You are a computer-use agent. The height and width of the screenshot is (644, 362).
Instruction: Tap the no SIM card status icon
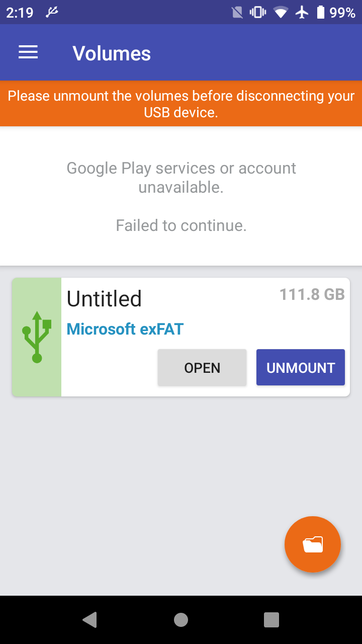click(x=237, y=12)
